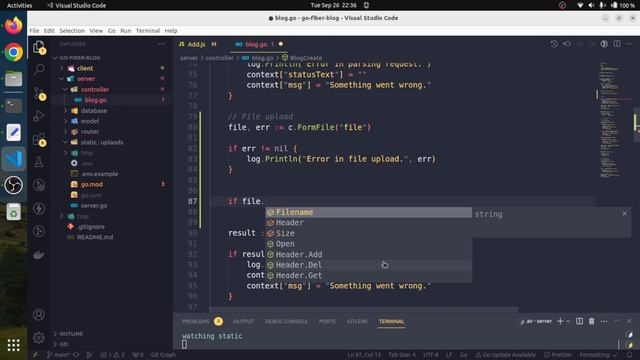Open Explorer panel More Actions ellipsis
Screen dimensions: 640x360
tap(161, 44)
